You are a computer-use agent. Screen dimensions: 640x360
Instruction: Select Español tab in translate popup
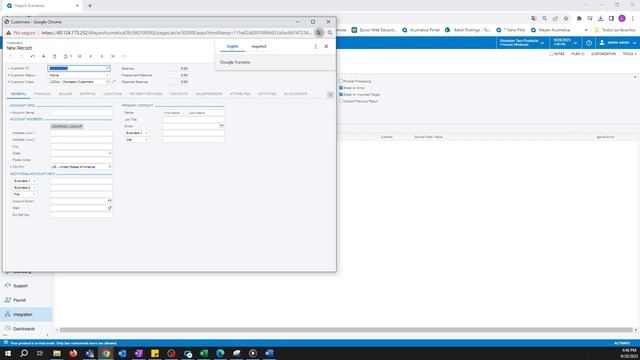(x=259, y=47)
